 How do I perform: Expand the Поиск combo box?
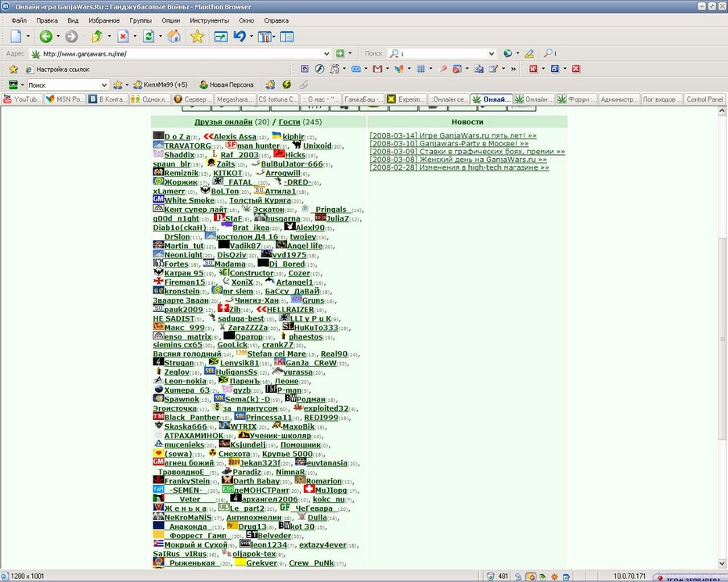click(x=104, y=85)
